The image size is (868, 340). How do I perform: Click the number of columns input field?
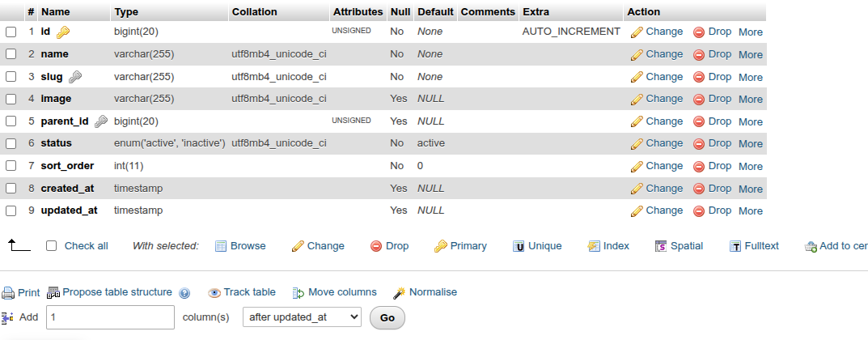click(110, 317)
